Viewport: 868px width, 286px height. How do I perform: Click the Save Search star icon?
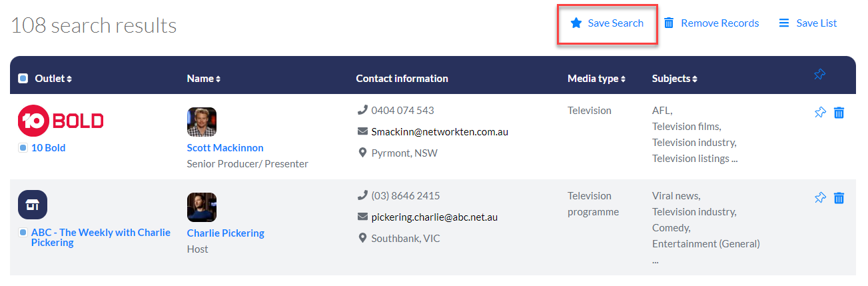coord(576,23)
